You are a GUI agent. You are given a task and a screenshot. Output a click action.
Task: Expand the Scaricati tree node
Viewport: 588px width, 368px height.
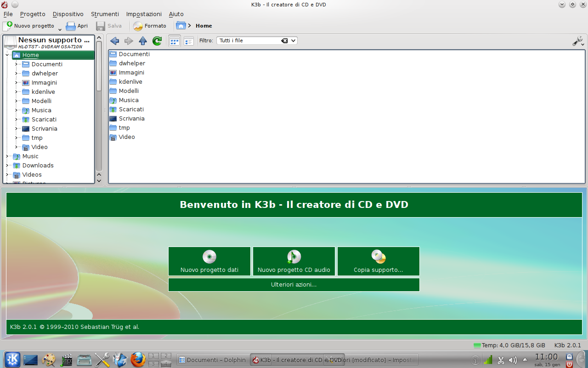coord(16,119)
